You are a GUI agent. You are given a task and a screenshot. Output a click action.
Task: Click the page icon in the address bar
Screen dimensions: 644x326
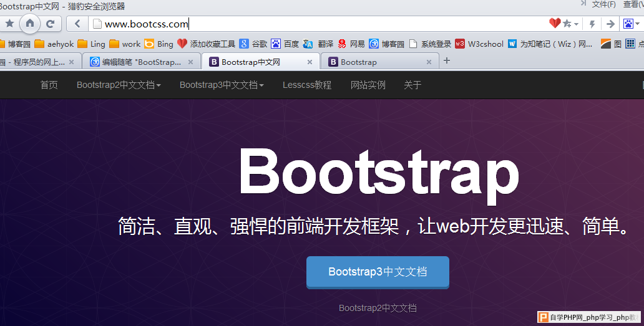coord(97,24)
